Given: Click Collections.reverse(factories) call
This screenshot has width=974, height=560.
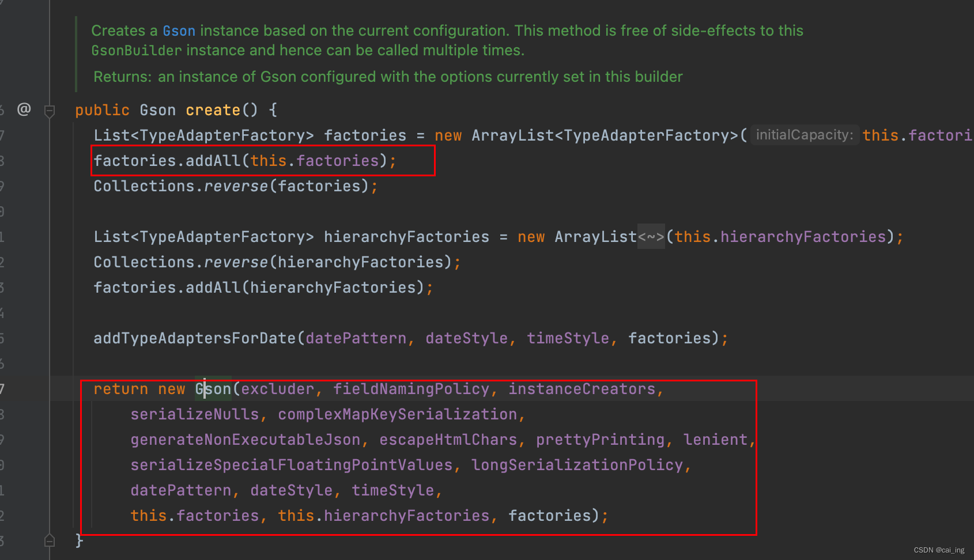Looking at the screenshot, I should click(x=235, y=186).
